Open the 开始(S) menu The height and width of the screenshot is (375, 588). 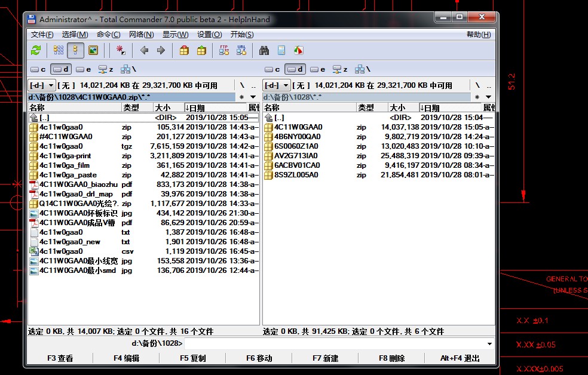[242, 35]
